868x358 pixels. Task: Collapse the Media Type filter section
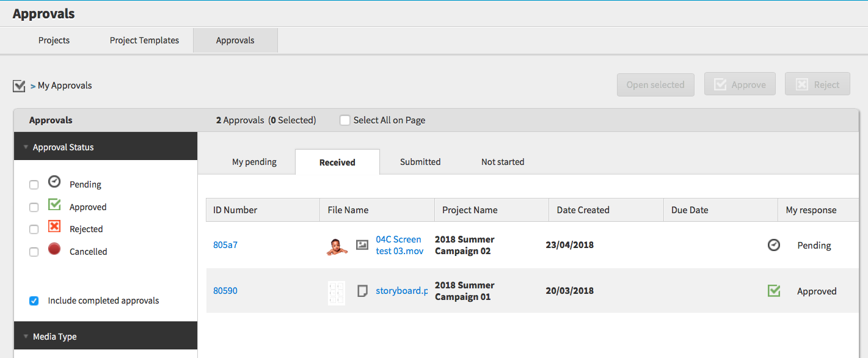click(26, 337)
